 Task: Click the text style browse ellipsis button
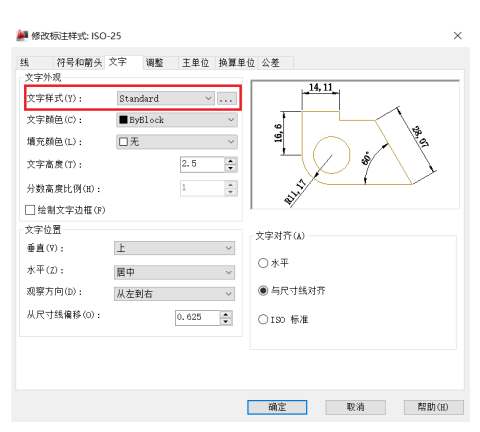(227, 99)
